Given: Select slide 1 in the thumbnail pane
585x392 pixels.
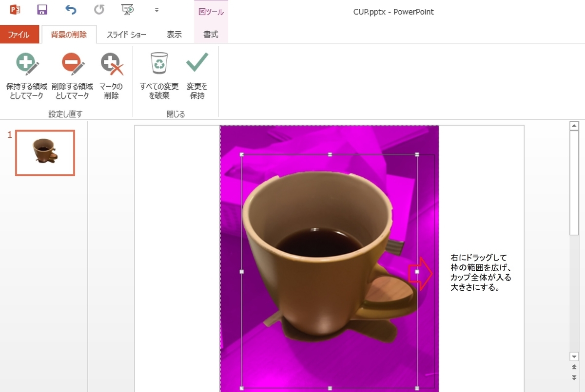Looking at the screenshot, I should coord(45,151).
